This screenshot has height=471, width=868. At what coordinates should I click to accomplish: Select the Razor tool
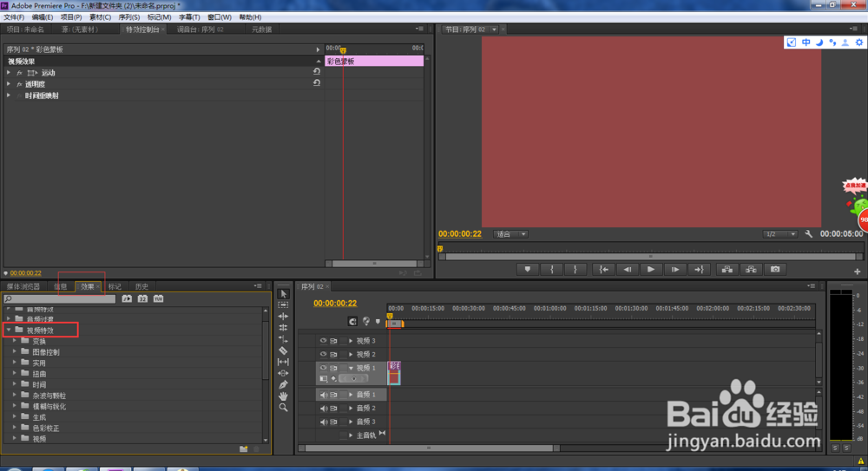[x=284, y=350]
